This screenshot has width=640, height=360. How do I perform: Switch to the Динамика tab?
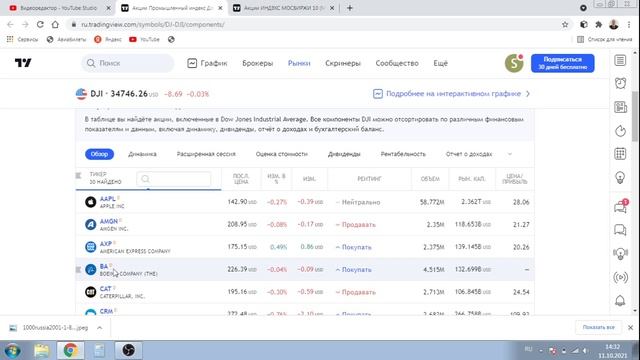tap(142, 154)
